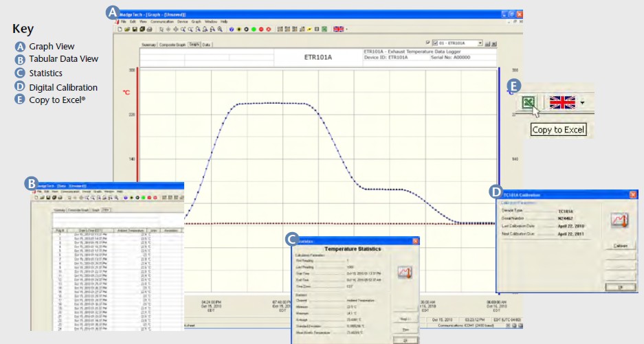Viewport: 644px width, 344px height.
Task: Open the Communication menu in graph window
Action: tap(162, 21)
